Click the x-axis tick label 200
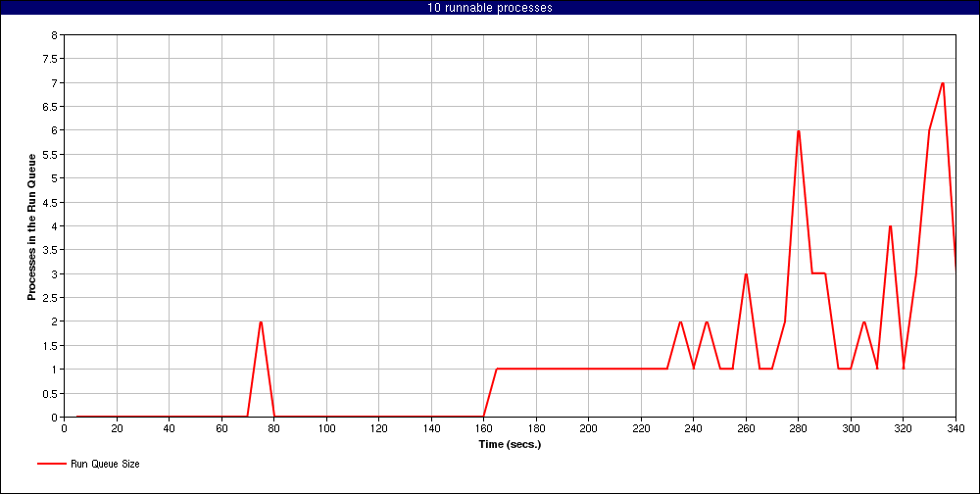Viewport: 980px width, 494px height. [589, 428]
